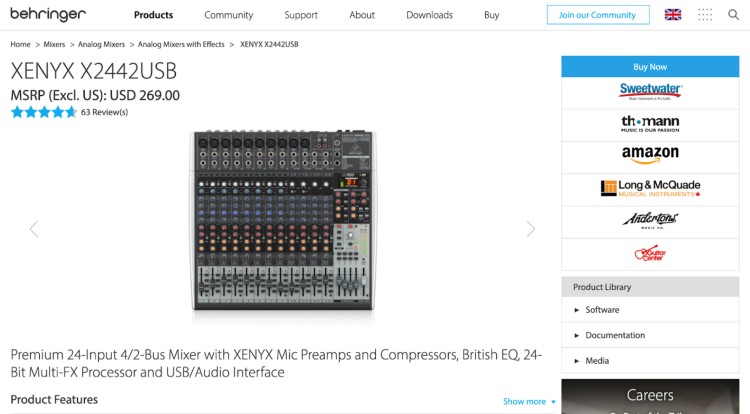This screenshot has width=750, height=414.
Task: Click the Buy Now header button
Action: tap(650, 66)
